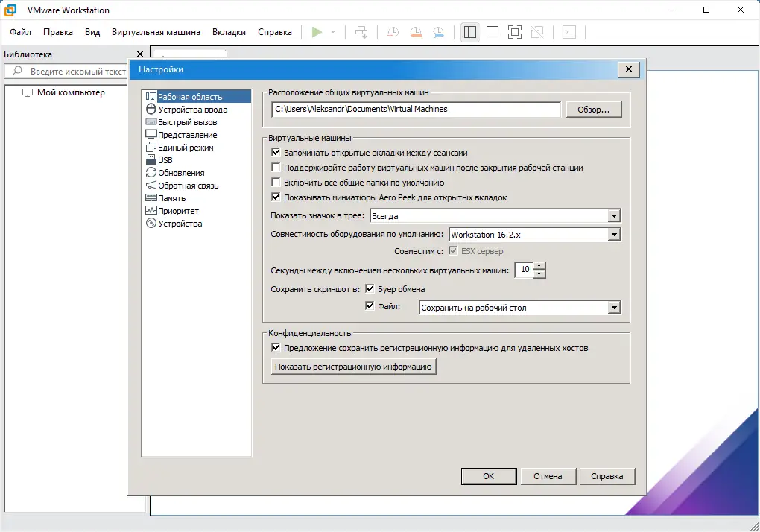Select Память settings category
The image size is (760, 532).
tap(171, 197)
